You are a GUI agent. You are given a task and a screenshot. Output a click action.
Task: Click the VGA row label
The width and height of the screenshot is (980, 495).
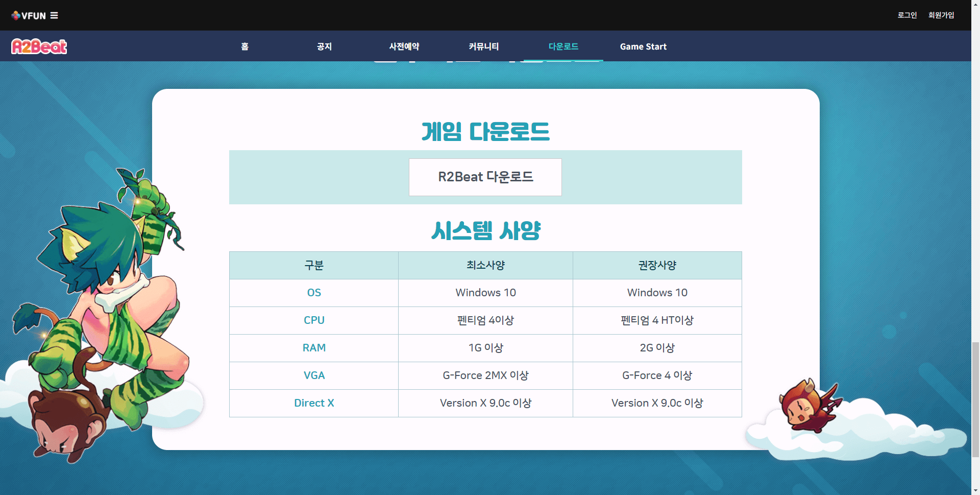pyautogui.click(x=314, y=375)
